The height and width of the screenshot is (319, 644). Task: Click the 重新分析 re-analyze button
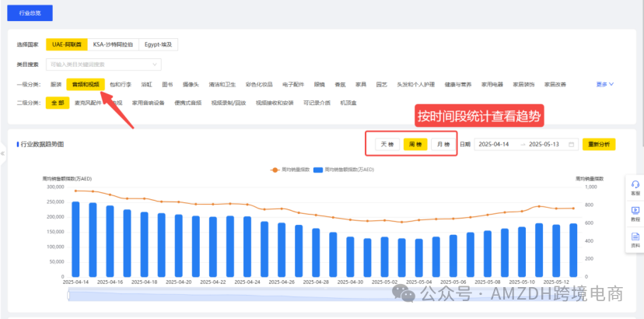[x=599, y=144]
